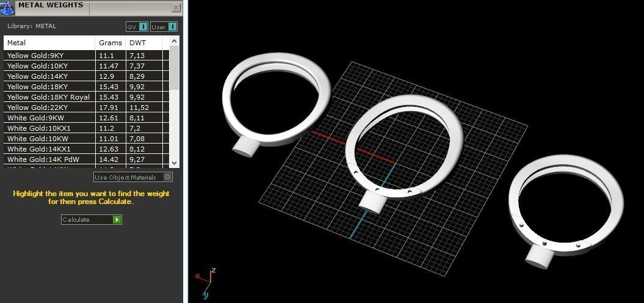Select the Yellow Gold:10KY row
The height and width of the screenshot is (303, 644).
[86, 66]
